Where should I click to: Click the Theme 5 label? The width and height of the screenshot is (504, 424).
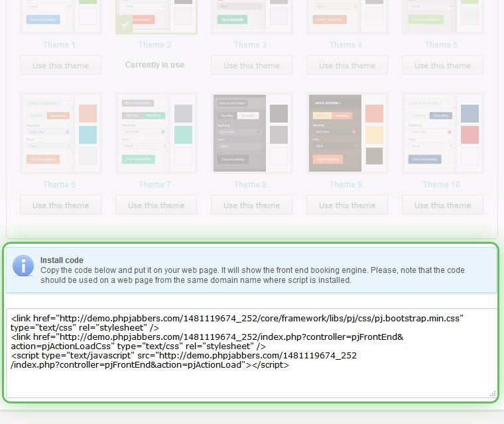(441, 44)
